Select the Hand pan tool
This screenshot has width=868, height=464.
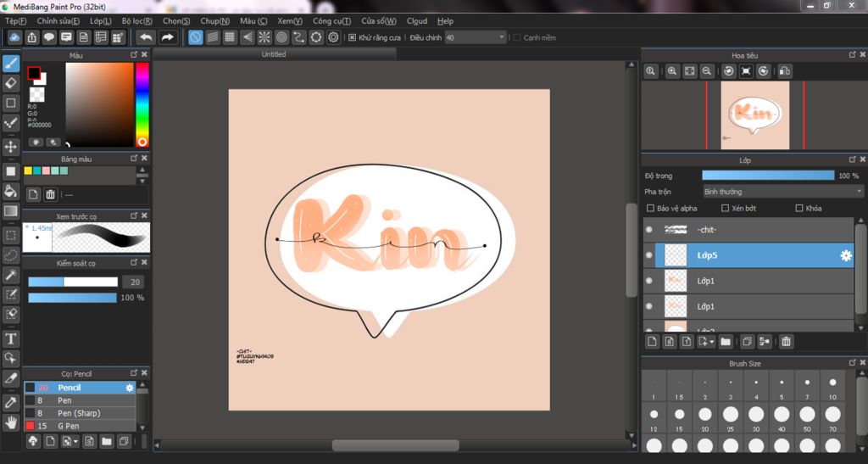pyautogui.click(x=10, y=423)
